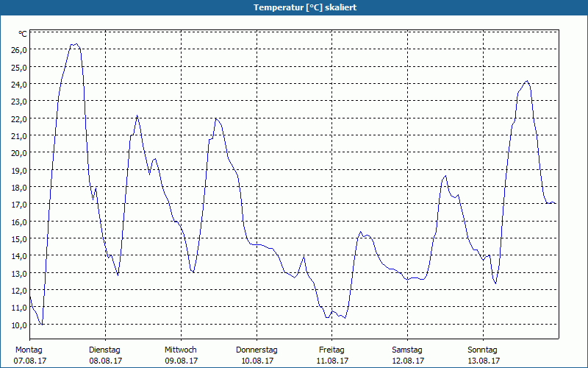The width and height of the screenshot is (588, 368).
Task: Click the Donnerstag day label
Action: [x=257, y=350]
